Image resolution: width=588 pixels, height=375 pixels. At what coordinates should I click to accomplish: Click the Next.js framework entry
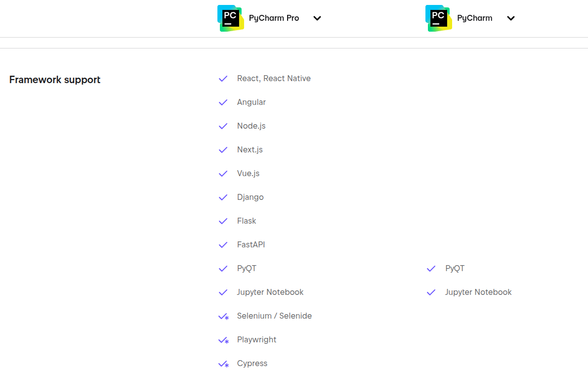tap(250, 149)
